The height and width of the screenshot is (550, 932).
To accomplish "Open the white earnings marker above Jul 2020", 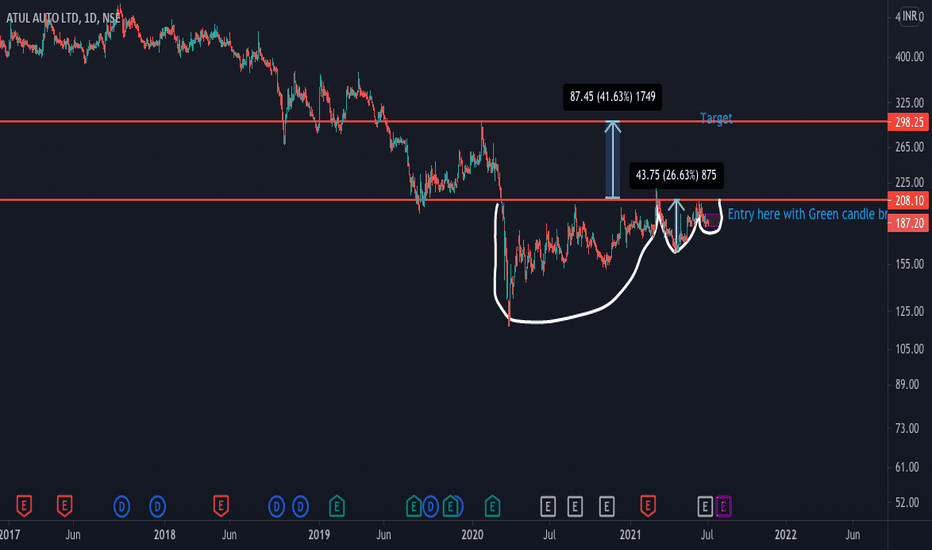I will coord(548,507).
